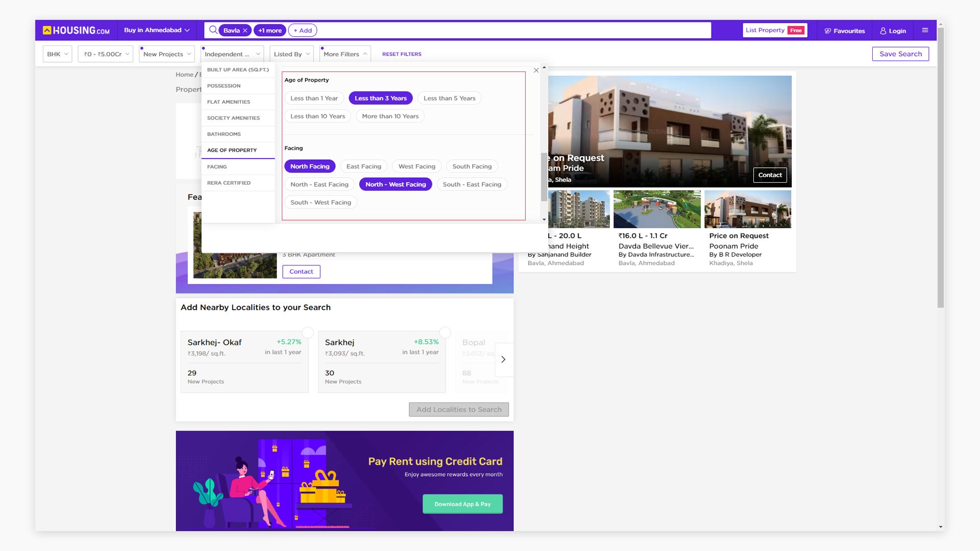980x551 pixels.
Task: Click the Housing.com logo
Action: 76,30
